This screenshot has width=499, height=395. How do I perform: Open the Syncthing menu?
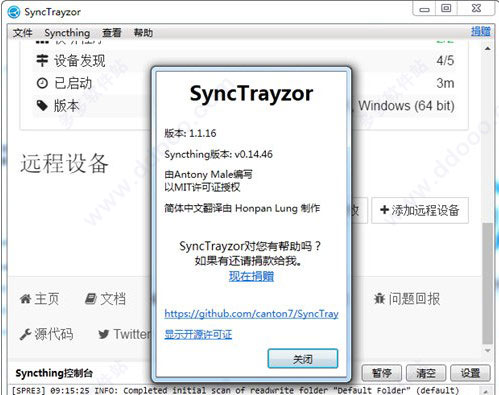point(67,33)
